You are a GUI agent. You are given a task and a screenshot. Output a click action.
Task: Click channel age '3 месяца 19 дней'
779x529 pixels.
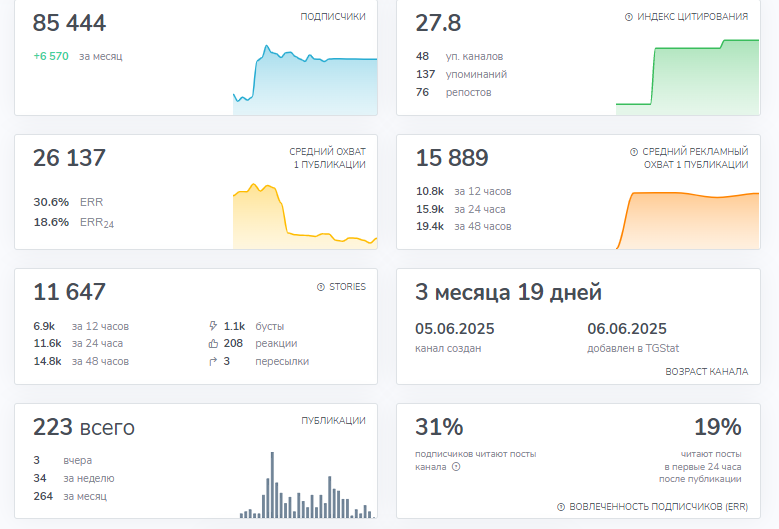pyautogui.click(x=508, y=292)
